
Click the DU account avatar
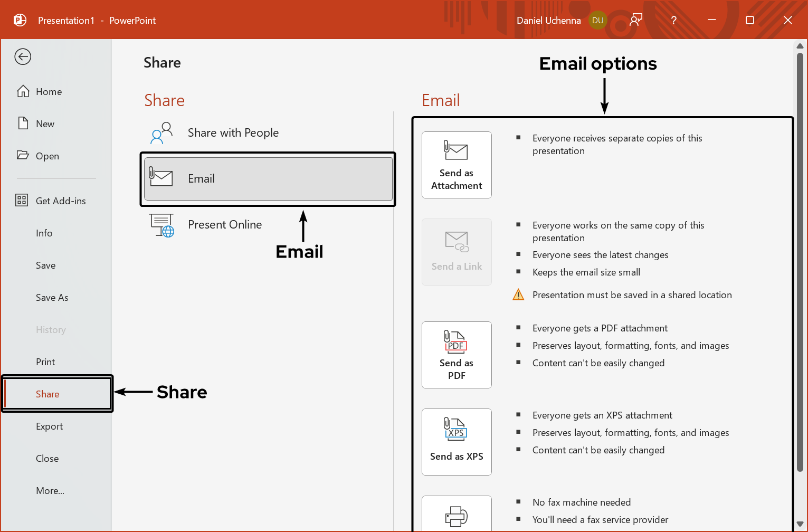[x=598, y=20]
